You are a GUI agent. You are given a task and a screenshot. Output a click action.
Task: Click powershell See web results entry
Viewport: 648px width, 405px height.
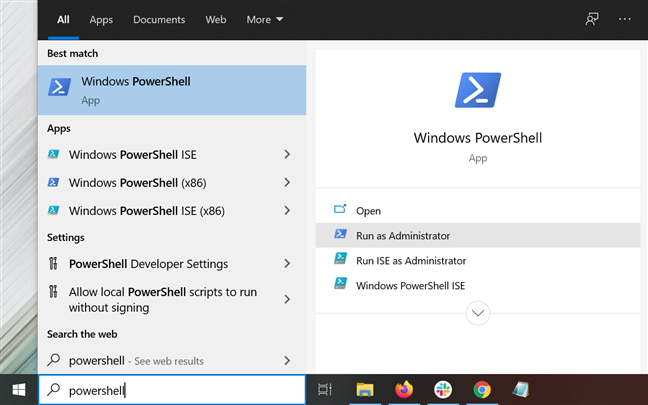(x=172, y=360)
